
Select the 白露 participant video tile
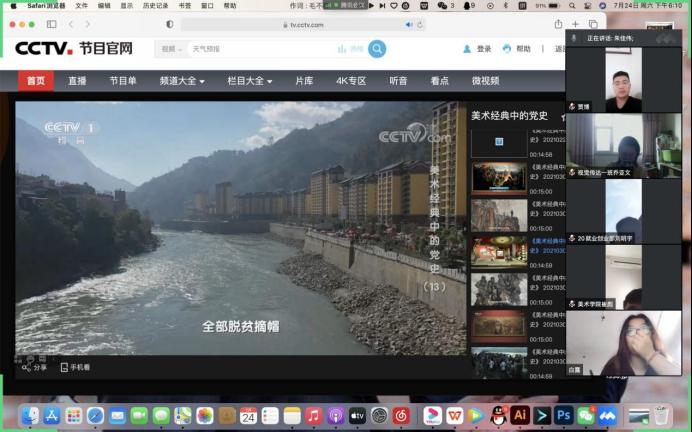tap(624, 343)
